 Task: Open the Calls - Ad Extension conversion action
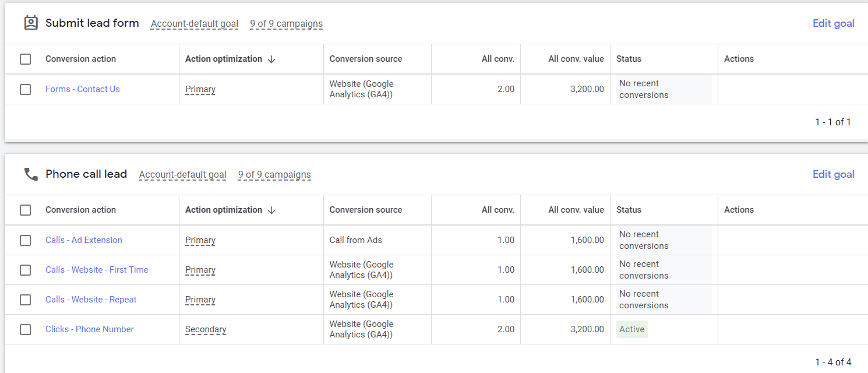coord(84,240)
